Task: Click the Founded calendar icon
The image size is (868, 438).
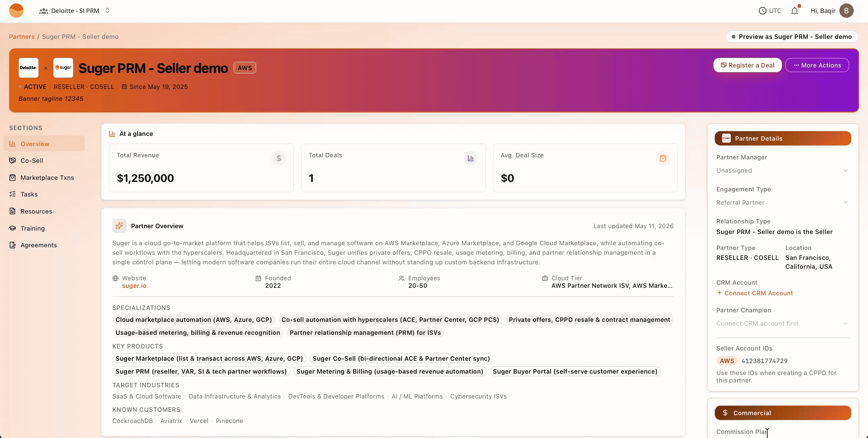Action: pos(258,278)
